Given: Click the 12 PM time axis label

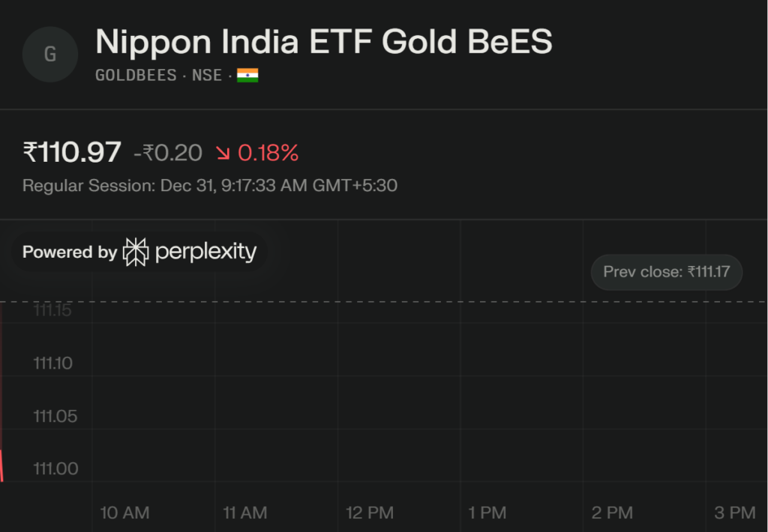Looking at the screenshot, I should [x=369, y=513].
